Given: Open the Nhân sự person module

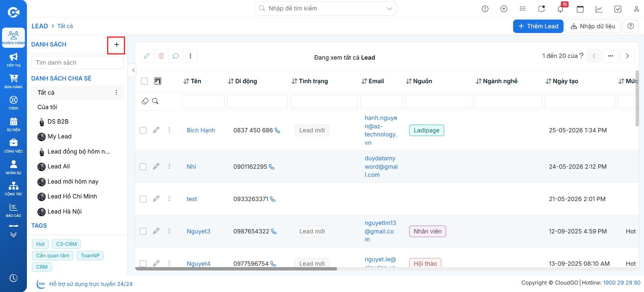Looking at the screenshot, I should click(x=13, y=167).
